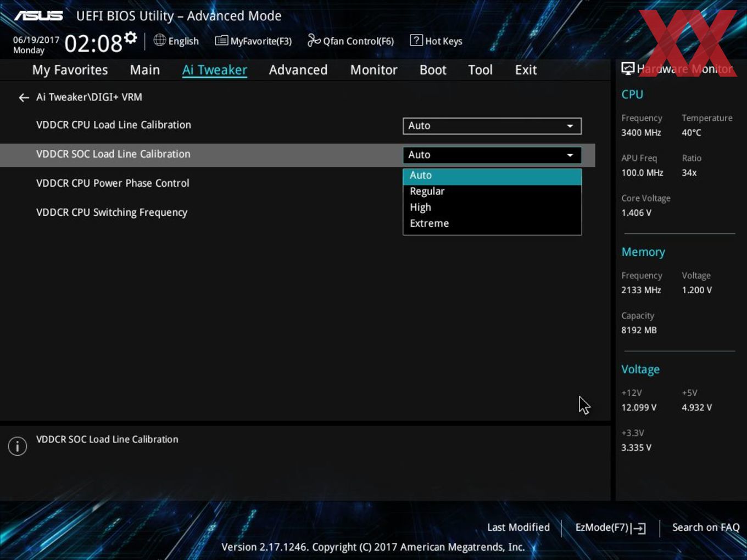Image resolution: width=747 pixels, height=560 pixels.
Task: Click the Ai Tweaker\DIGI+ VRM breadcrumb
Action: (89, 97)
